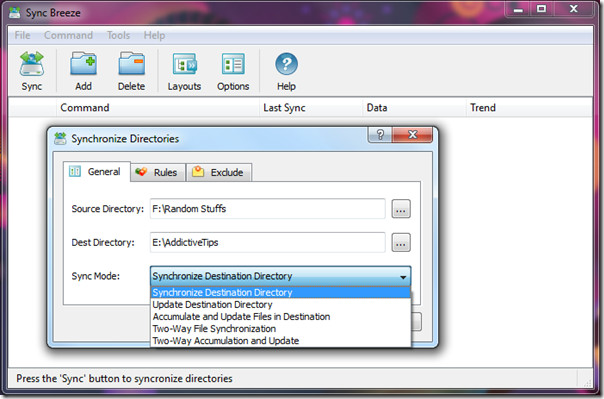Click the Delete folder icon
604x399 pixels.
tap(131, 64)
